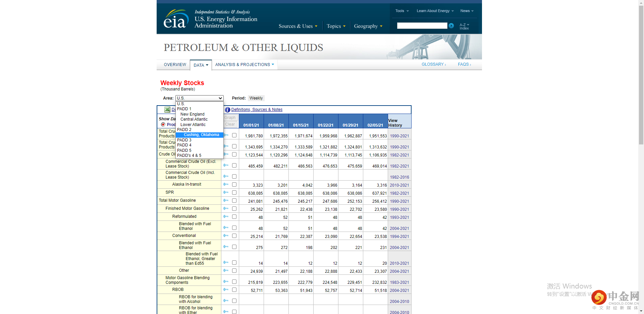This screenshot has width=644, height=314.
Task: Click the key icon for RBOB row
Action: point(226,290)
